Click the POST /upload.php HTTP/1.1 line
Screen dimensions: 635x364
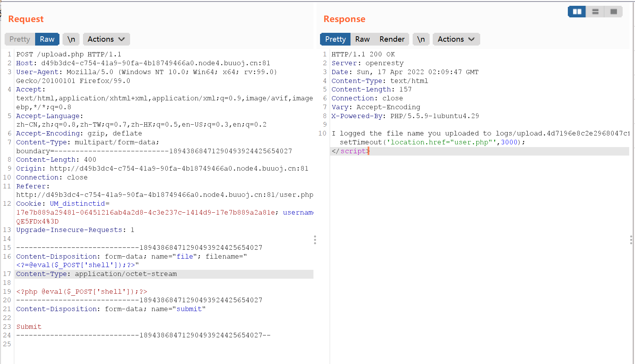pos(69,54)
